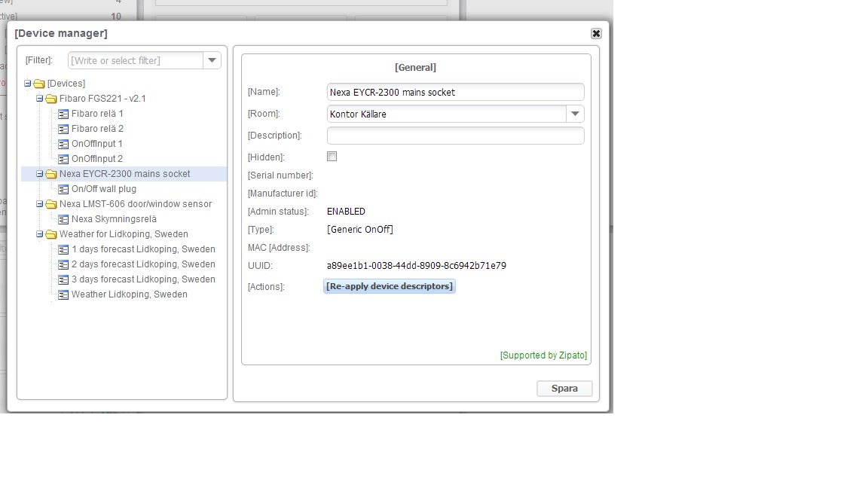The height and width of the screenshot is (488, 868).
Task: Close the Device manager dialog
Action: [x=596, y=34]
